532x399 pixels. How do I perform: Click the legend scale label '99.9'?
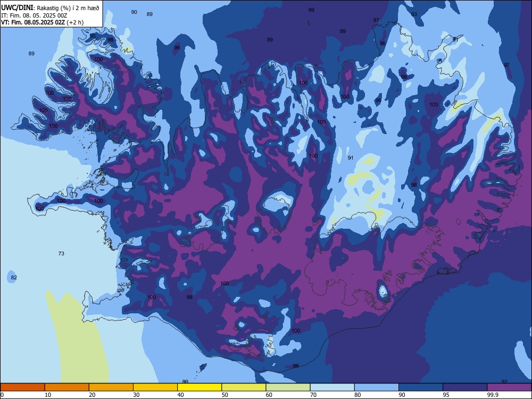pos(492,395)
